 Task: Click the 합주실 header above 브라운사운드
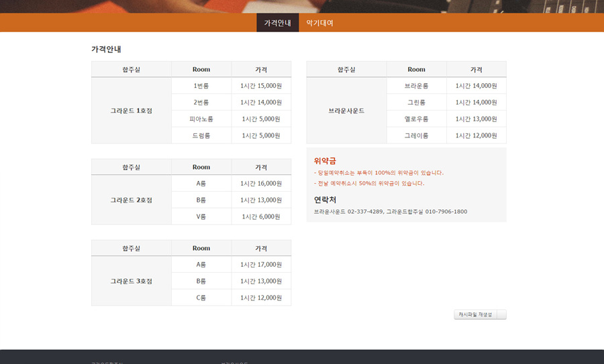click(x=346, y=69)
